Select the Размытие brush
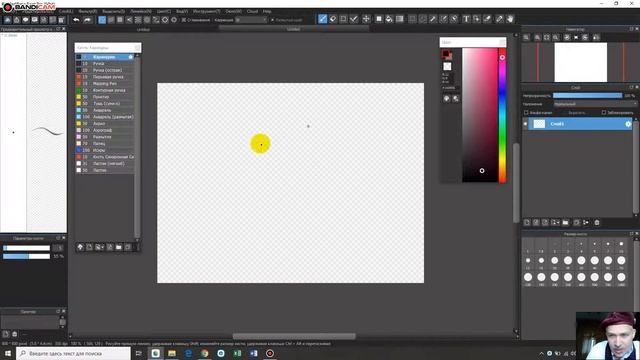This screenshot has width=640, height=360. (105, 137)
